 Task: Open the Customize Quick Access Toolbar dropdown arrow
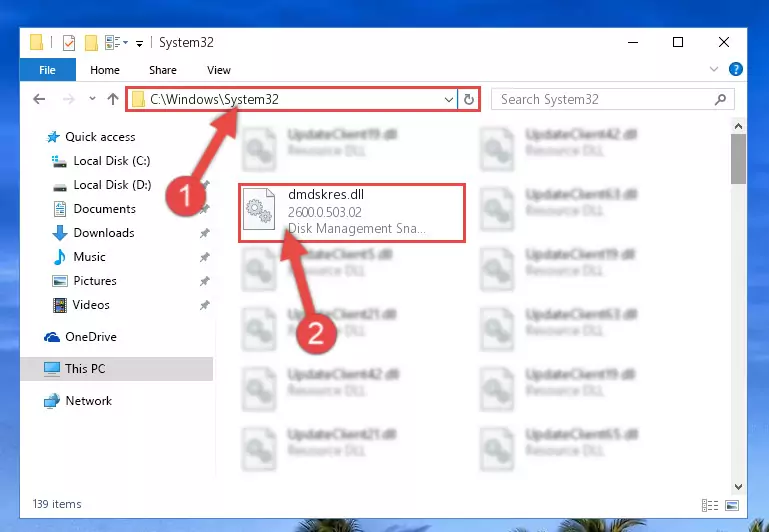pyautogui.click(x=139, y=44)
